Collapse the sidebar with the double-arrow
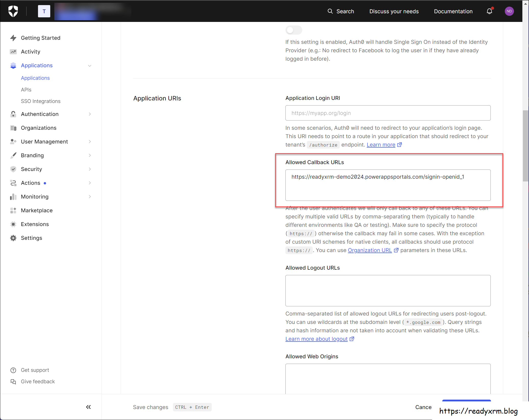Viewport: 529px width, 420px height. coord(88,407)
